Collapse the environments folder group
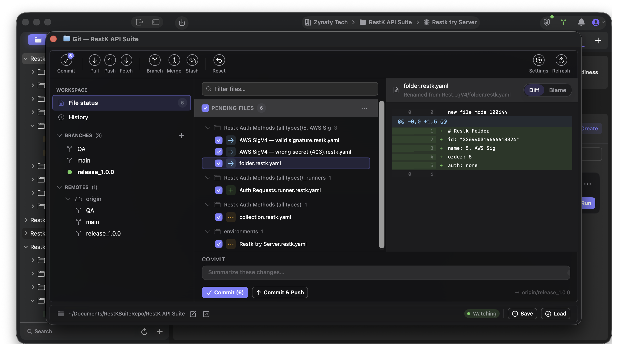The width and height of the screenshot is (628, 364). coord(207,231)
